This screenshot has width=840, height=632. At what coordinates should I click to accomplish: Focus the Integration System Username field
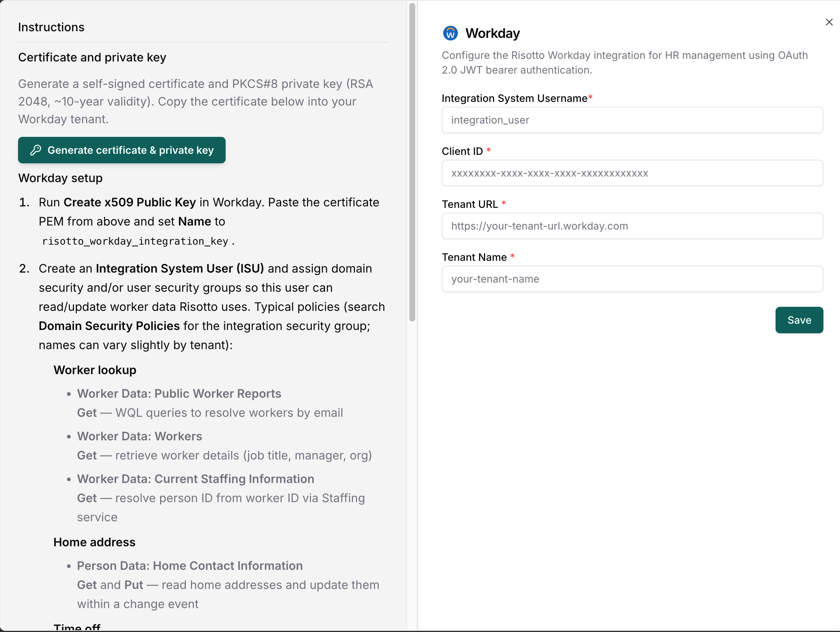pos(632,120)
